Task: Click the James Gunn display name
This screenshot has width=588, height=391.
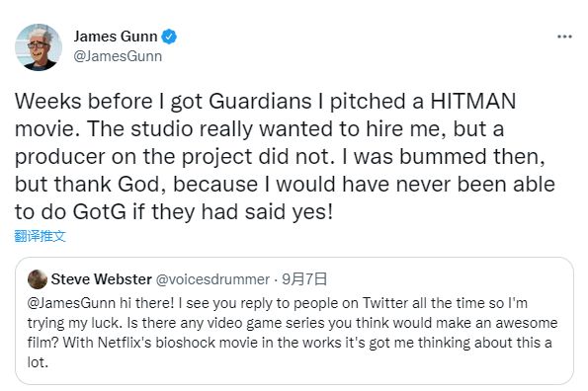Action: tap(116, 37)
